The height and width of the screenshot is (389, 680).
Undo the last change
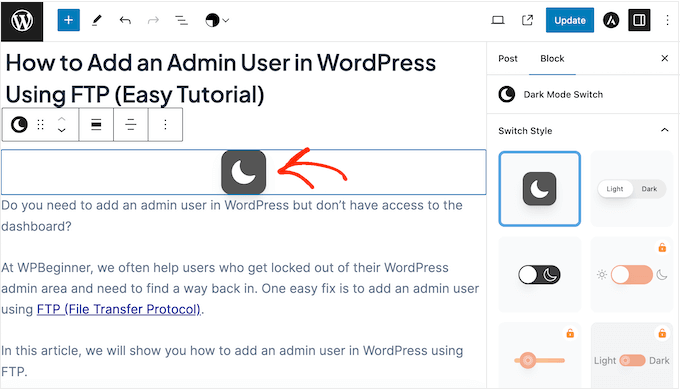tap(125, 20)
